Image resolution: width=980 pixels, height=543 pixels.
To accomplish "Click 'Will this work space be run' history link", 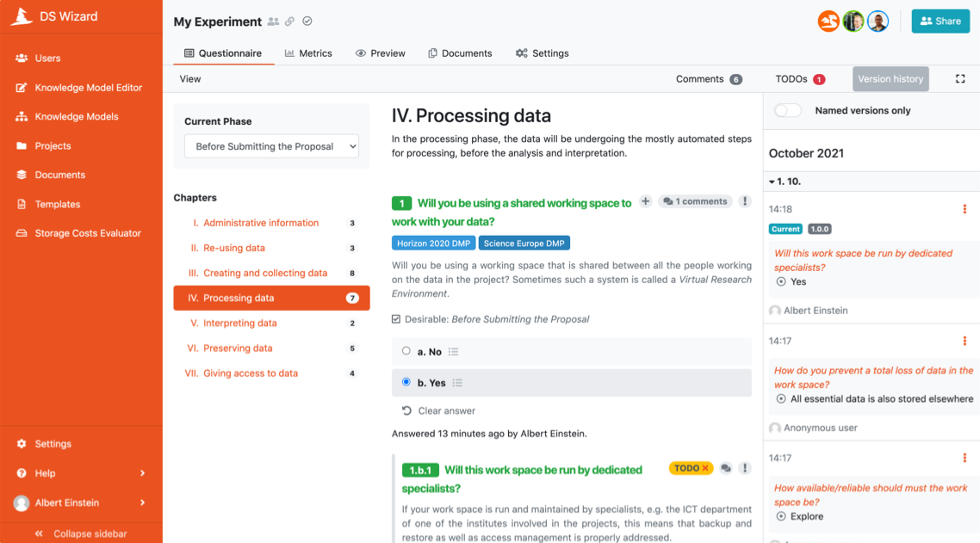I will [863, 260].
